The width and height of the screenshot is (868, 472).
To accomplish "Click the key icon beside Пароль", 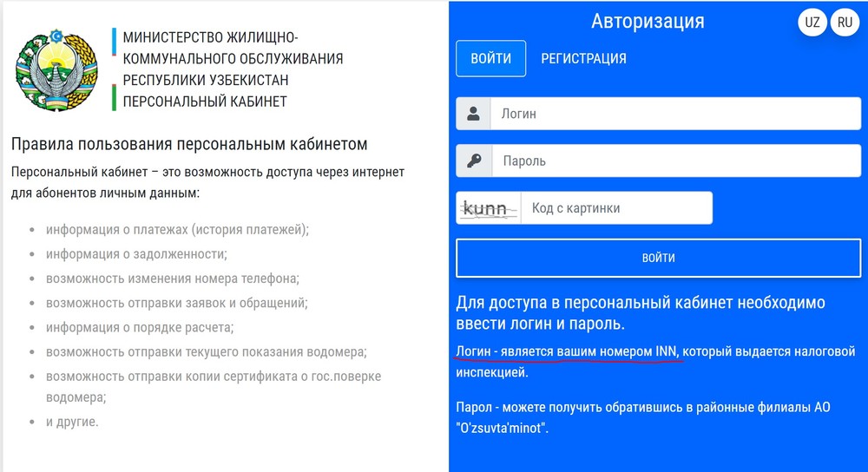I will [x=474, y=161].
